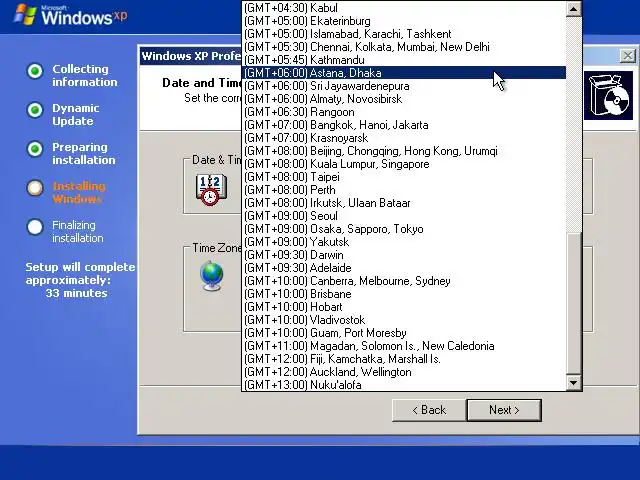The height and width of the screenshot is (480, 640).
Task: Close the Windows XP setup dialog
Action: point(628,56)
